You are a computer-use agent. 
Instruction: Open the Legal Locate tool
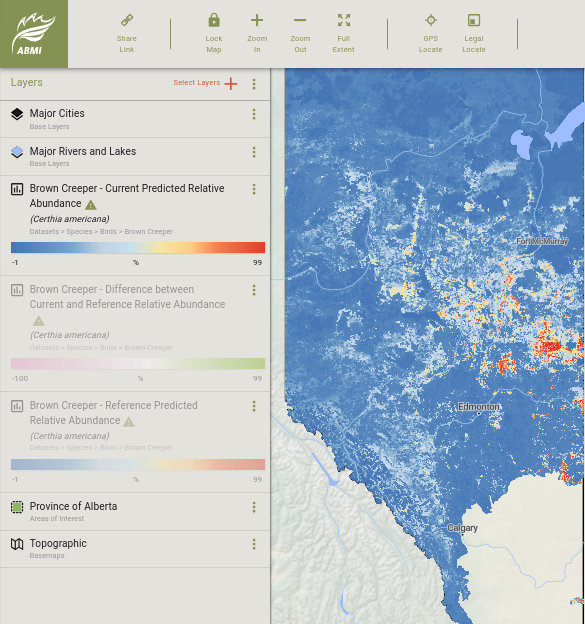[474, 20]
